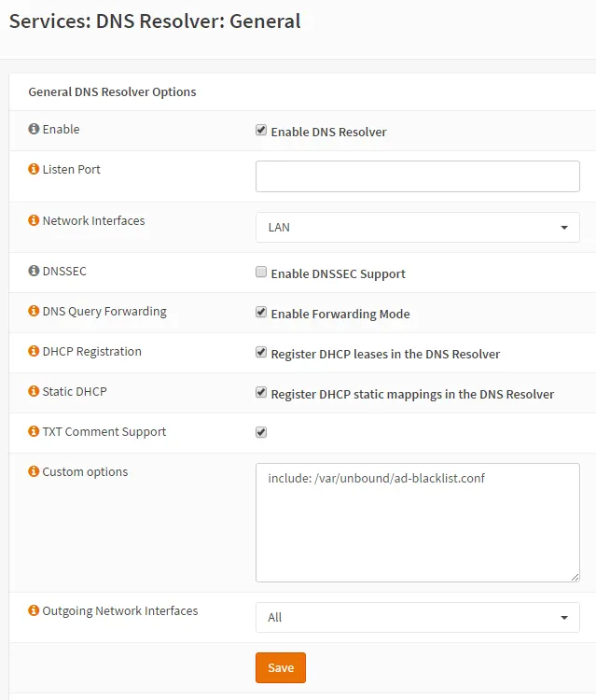Viewport: 596px width, 700px height.
Task: Click inside the Custom options textarea
Action: 418,523
